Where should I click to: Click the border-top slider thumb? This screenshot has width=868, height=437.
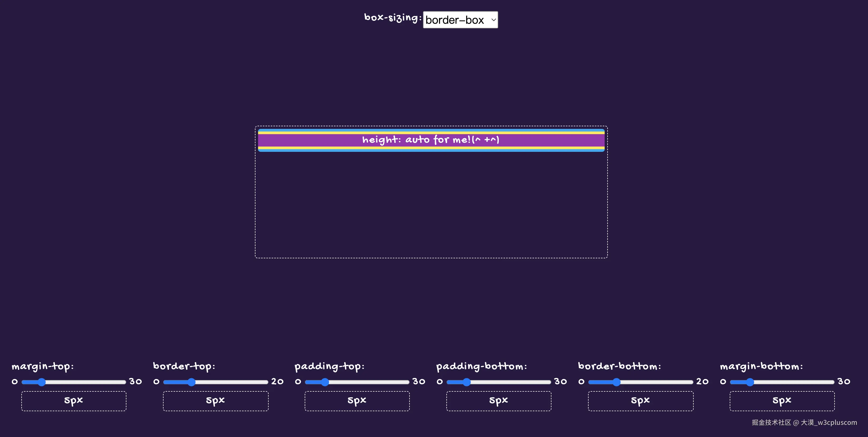pyautogui.click(x=191, y=382)
